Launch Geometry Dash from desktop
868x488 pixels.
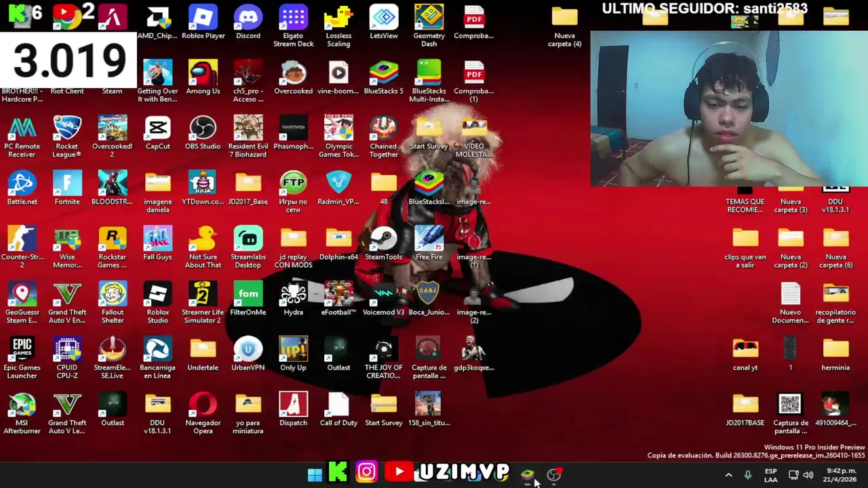click(x=429, y=26)
